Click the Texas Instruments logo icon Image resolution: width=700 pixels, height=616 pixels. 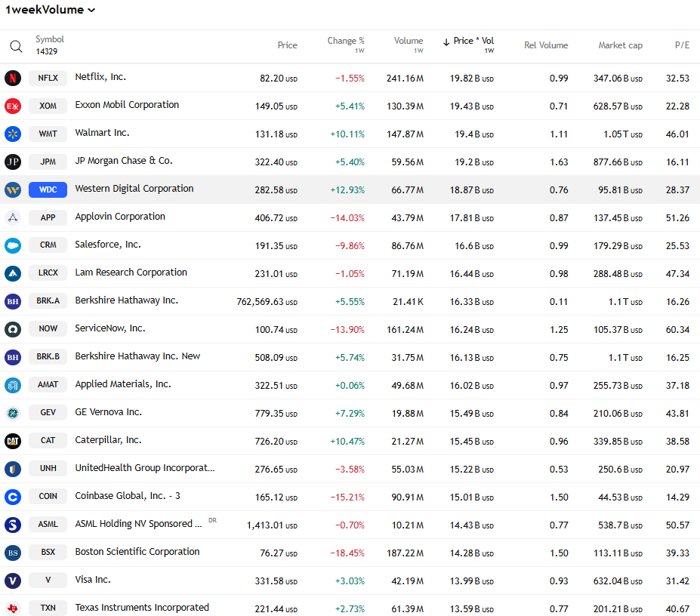pos(13,608)
